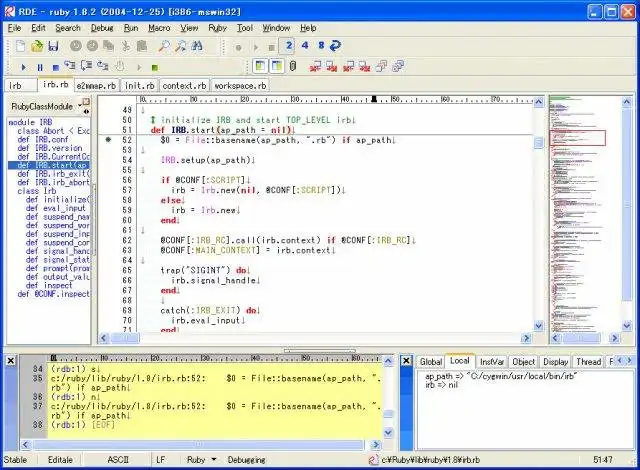Screen dimensions: 640x470
Task: Click the last overlapping-windows toolbar icon
Action: point(398,66)
